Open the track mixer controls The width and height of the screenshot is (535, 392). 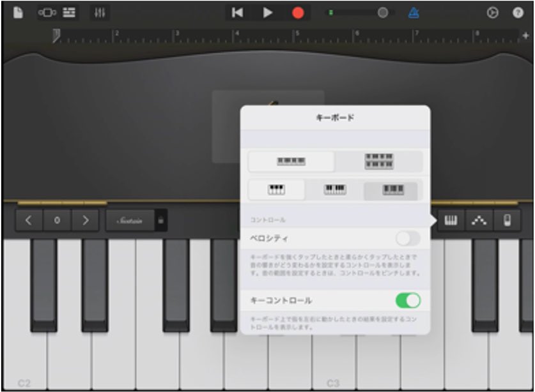(x=100, y=13)
